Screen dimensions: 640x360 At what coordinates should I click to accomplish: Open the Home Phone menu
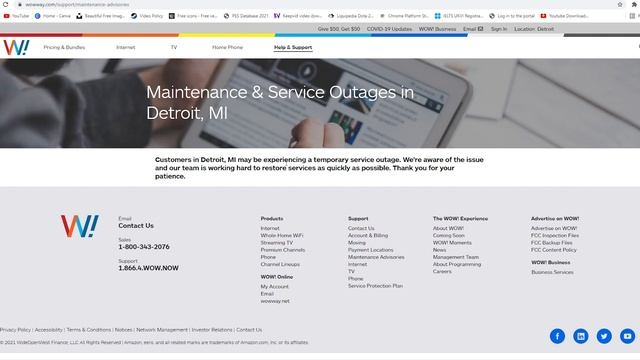[x=227, y=47]
